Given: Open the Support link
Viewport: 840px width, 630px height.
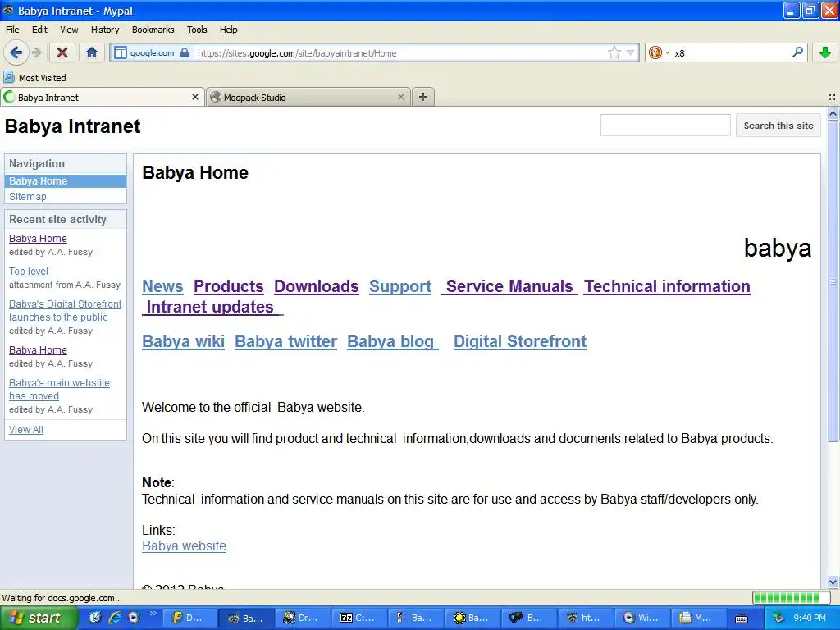Looking at the screenshot, I should coord(400,286).
